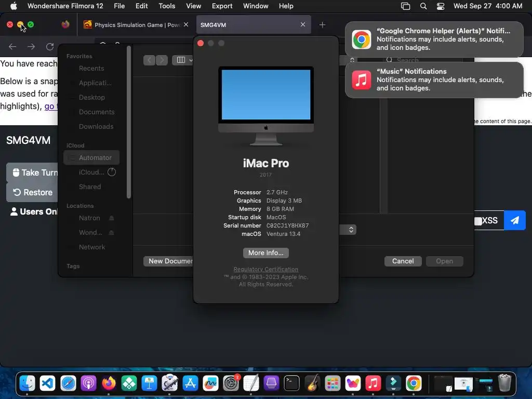
Task: Open Safari from the dock
Action: [68, 383]
